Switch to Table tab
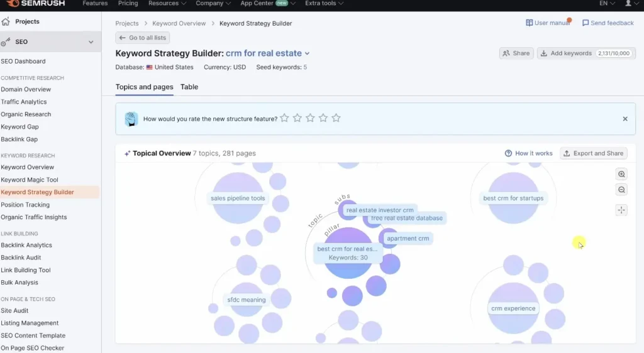 189,87
